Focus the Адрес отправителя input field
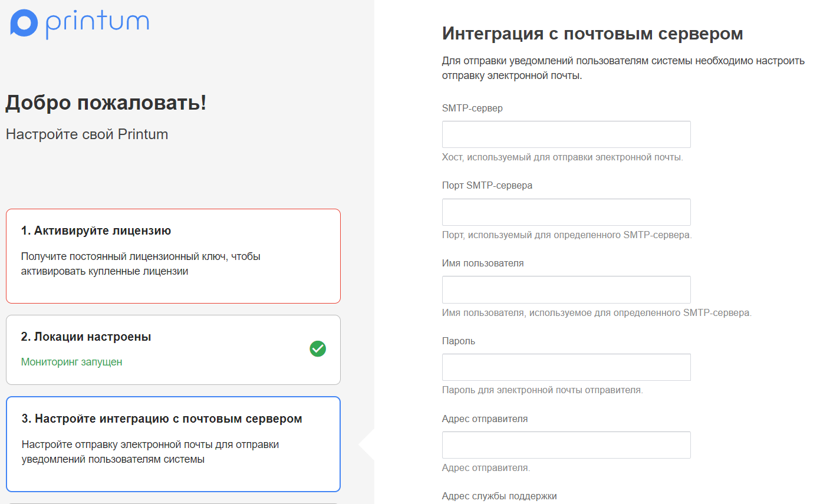Screen dimensions: 820x504 [x=566, y=445]
